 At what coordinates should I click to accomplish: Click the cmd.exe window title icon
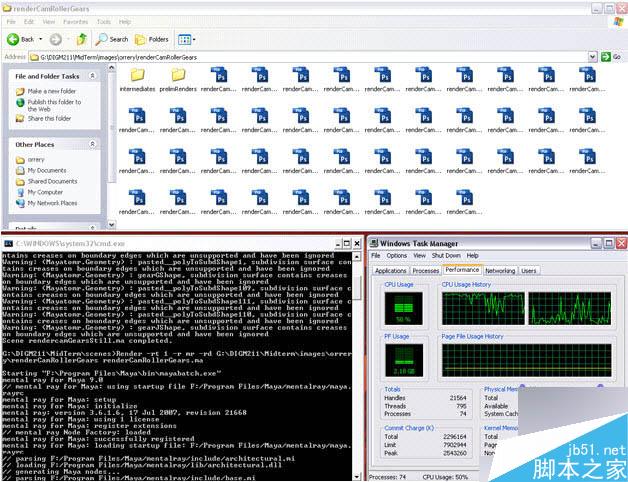(x=8, y=243)
